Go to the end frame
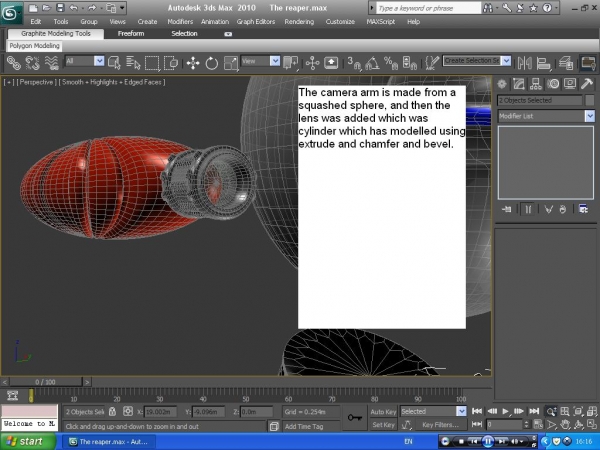This screenshot has height=450, width=600. 534,411
